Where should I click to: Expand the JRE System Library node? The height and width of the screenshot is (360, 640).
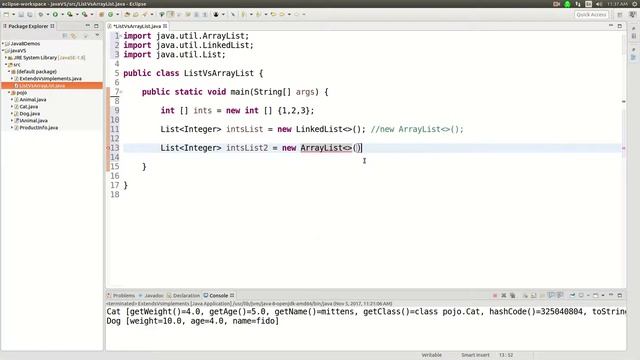point(6,58)
